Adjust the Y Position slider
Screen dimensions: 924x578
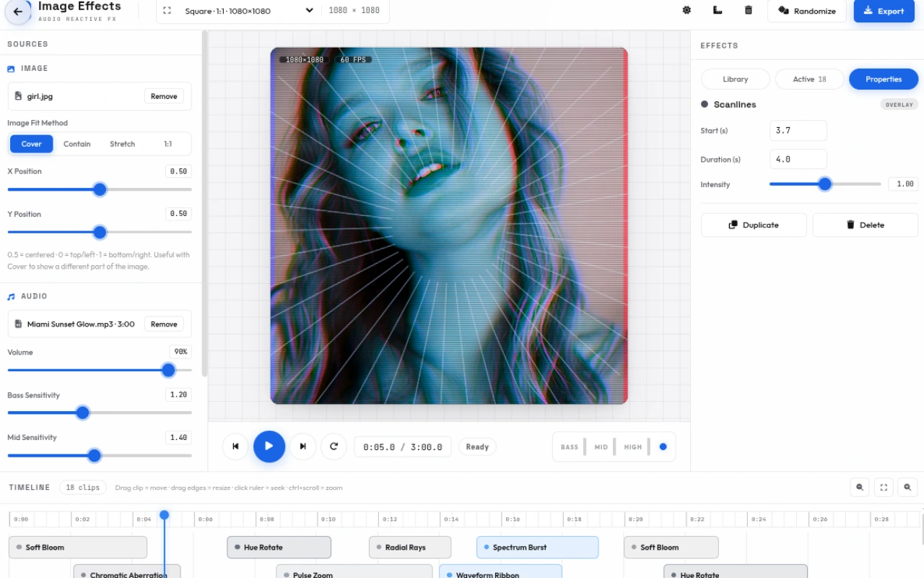coord(100,232)
